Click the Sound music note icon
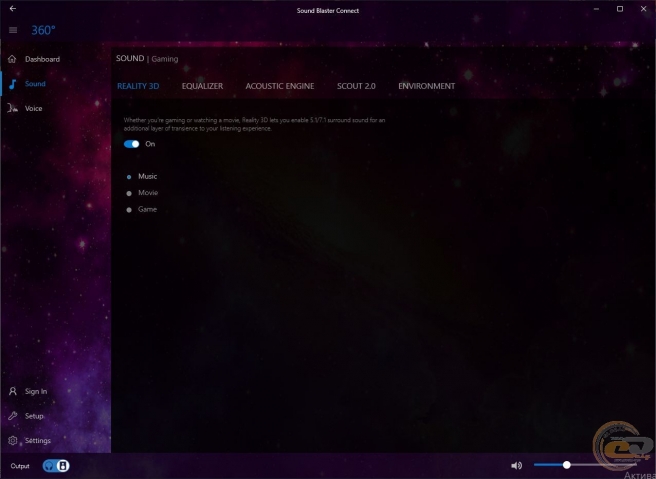 click(x=13, y=84)
